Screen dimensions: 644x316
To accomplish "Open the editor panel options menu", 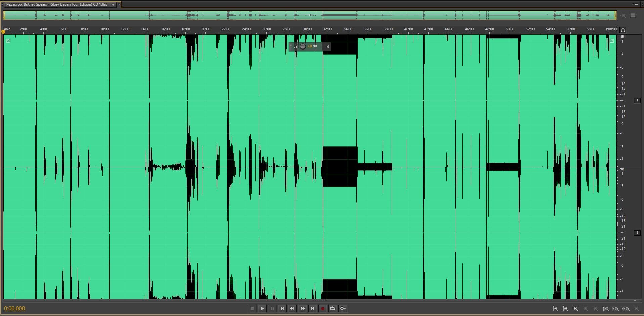I will pyautogui.click(x=635, y=4).
